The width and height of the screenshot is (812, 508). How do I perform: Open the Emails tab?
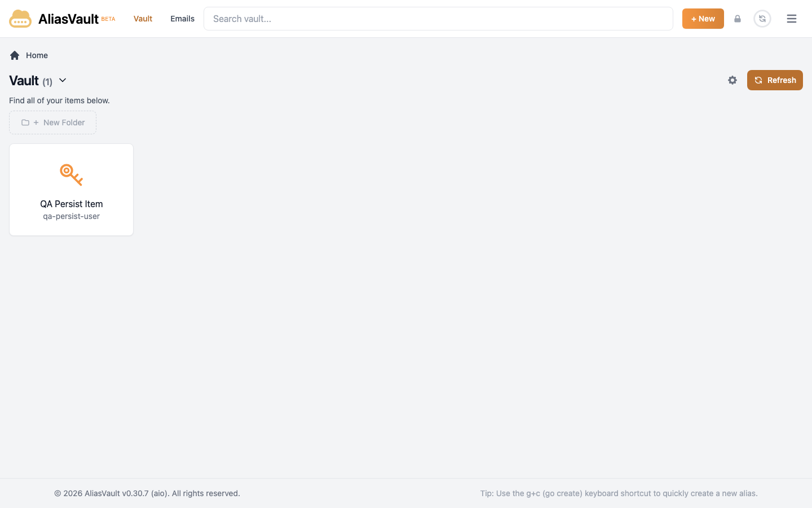pyautogui.click(x=182, y=19)
